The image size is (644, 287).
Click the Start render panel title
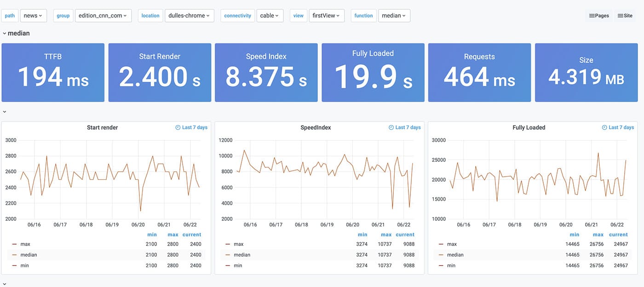pos(102,127)
